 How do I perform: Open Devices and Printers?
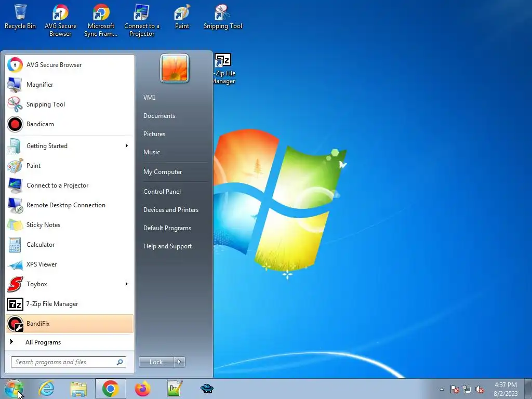(175, 210)
